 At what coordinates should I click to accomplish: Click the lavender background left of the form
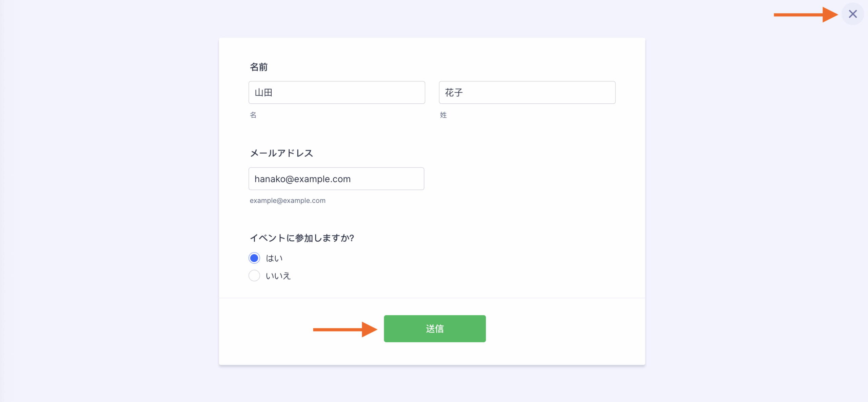108,203
